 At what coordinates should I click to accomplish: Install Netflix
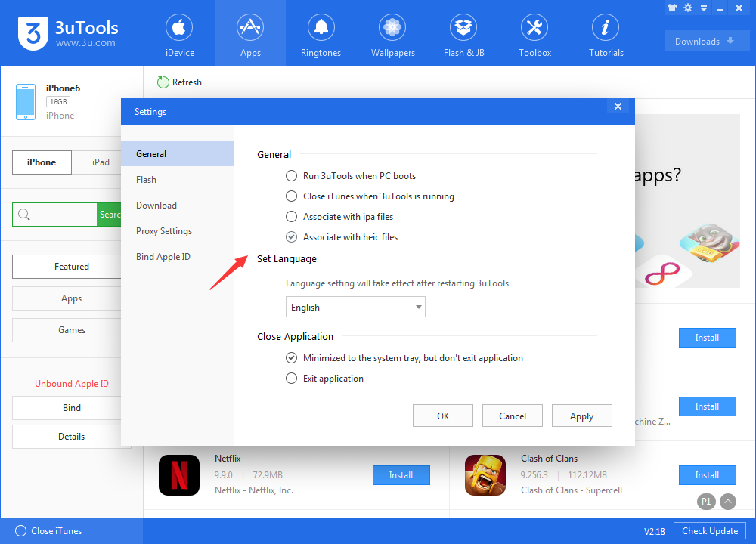(x=401, y=475)
